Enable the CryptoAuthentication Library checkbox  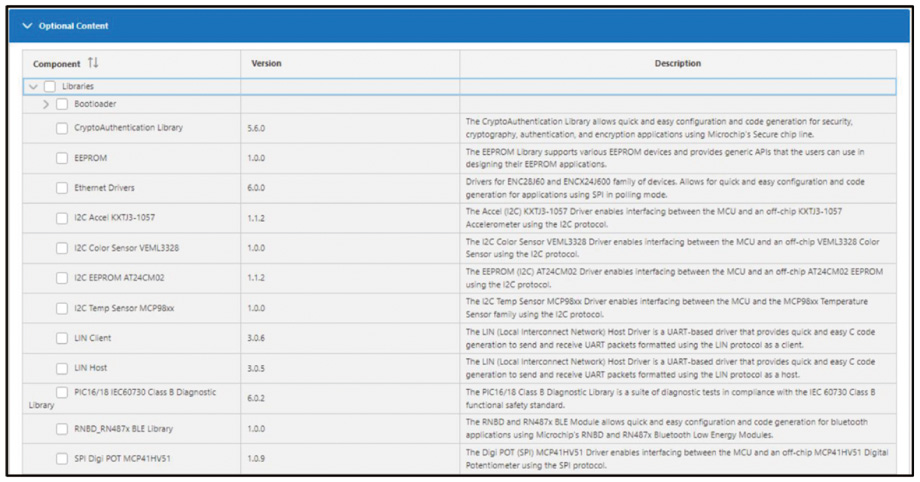[62, 128]
